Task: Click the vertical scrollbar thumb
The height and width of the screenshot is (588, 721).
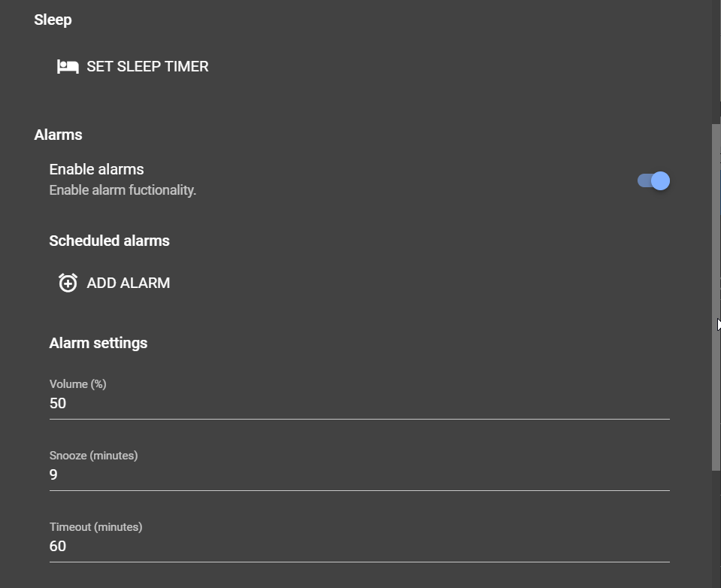Action: 716,297
